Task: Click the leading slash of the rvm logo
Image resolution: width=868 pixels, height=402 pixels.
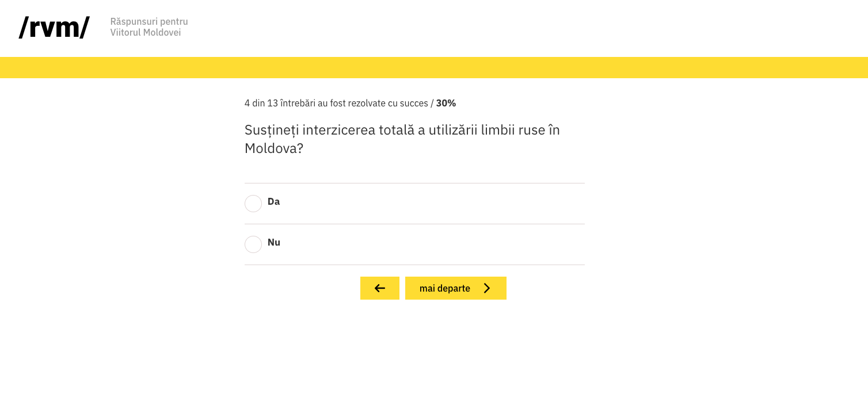Action: tap(24, 28)
